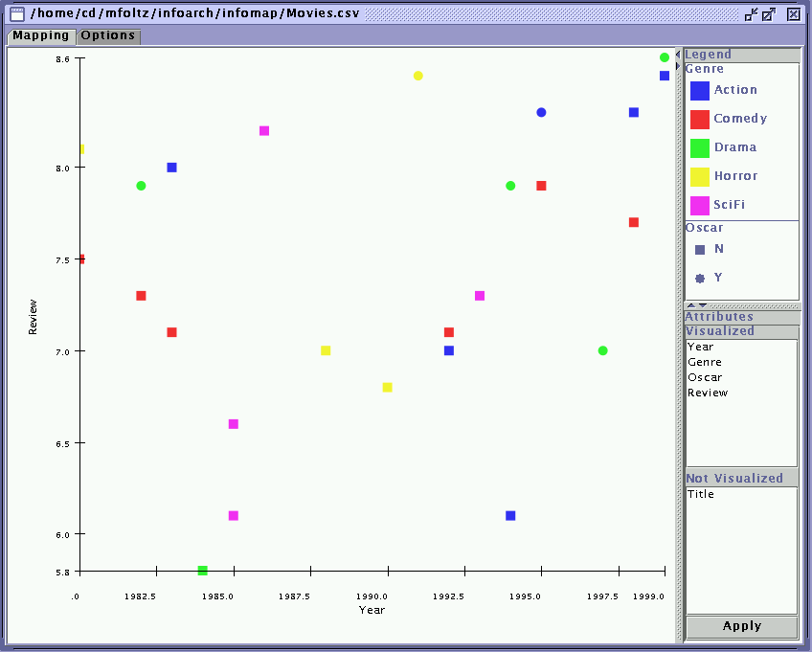
Task: Select the yellow square at 1990, review 6.8
Action: pyautogui.click(x=387, y=388)
